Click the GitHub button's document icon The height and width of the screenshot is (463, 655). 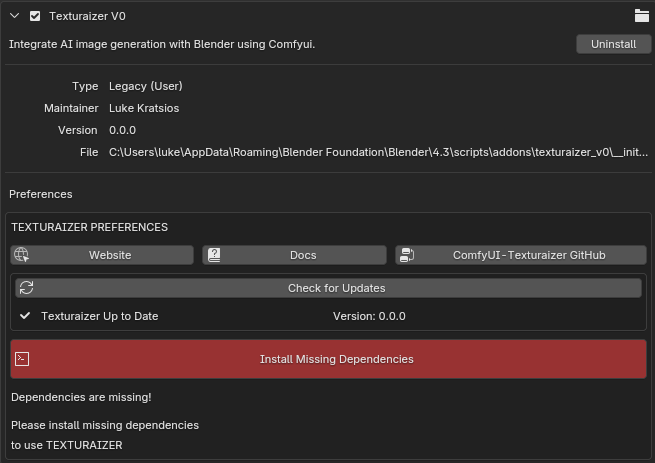407,255
